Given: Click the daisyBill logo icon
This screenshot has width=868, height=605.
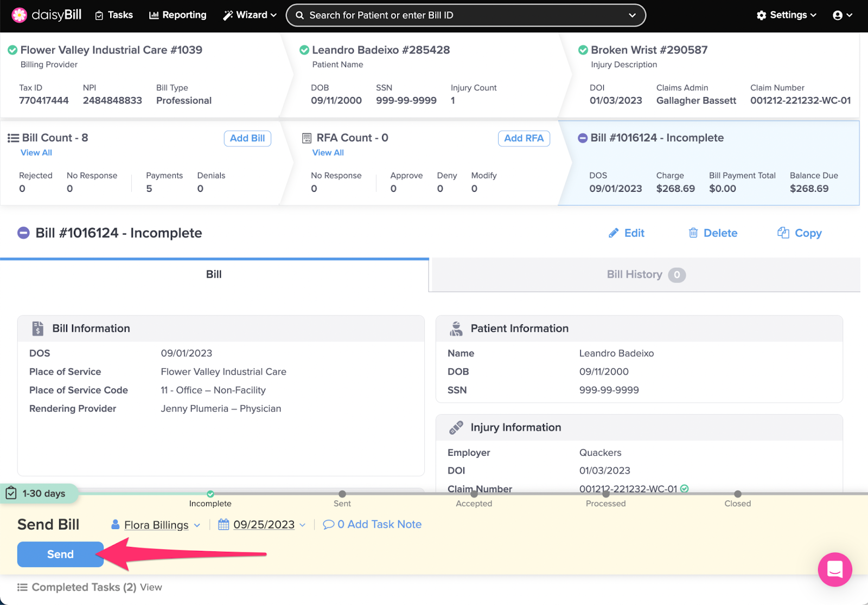Looking at the screenshot, I should point(20,15).
